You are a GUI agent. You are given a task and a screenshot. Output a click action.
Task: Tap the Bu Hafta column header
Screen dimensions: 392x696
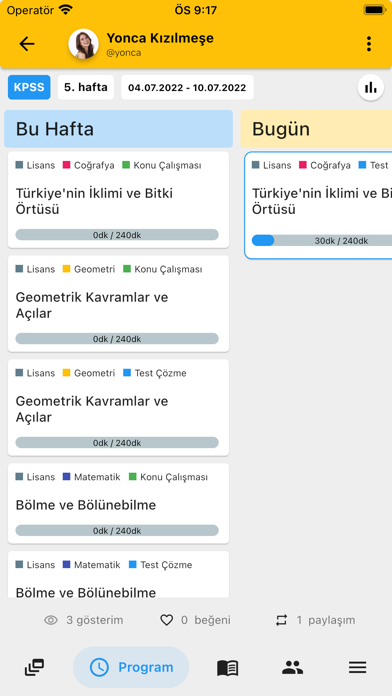pyautogui.click(x=119, y=129)
